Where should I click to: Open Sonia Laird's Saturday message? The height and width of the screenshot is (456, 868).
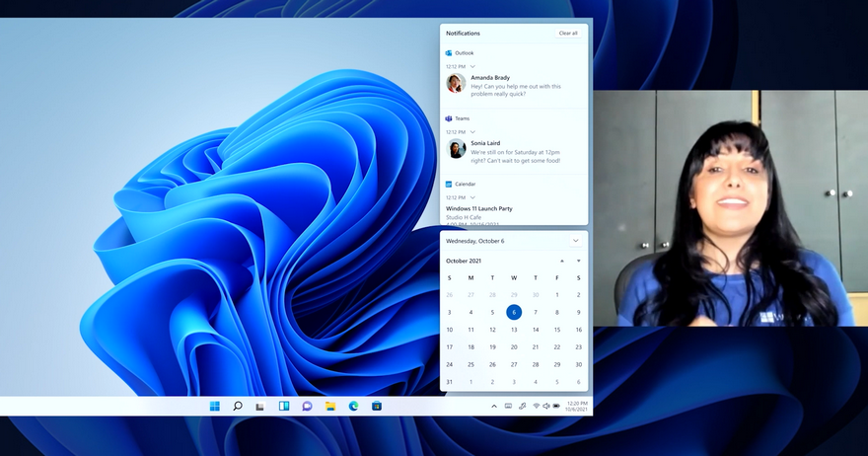514,152
